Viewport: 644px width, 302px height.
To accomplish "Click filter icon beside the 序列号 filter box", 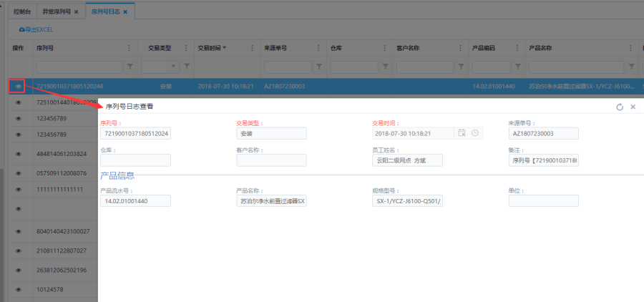I will (130, 67).
